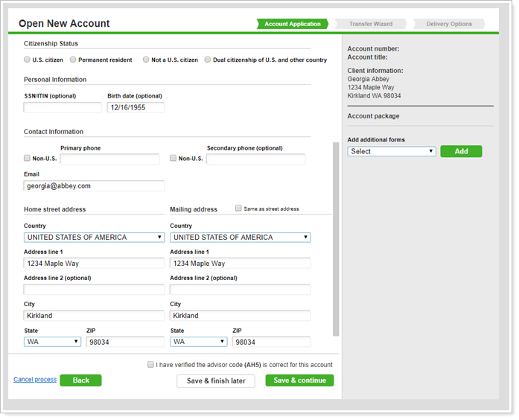The image size is (519, 420).
Task: Select Not a U.S. citizen option
Action: [x=147, y=60]
